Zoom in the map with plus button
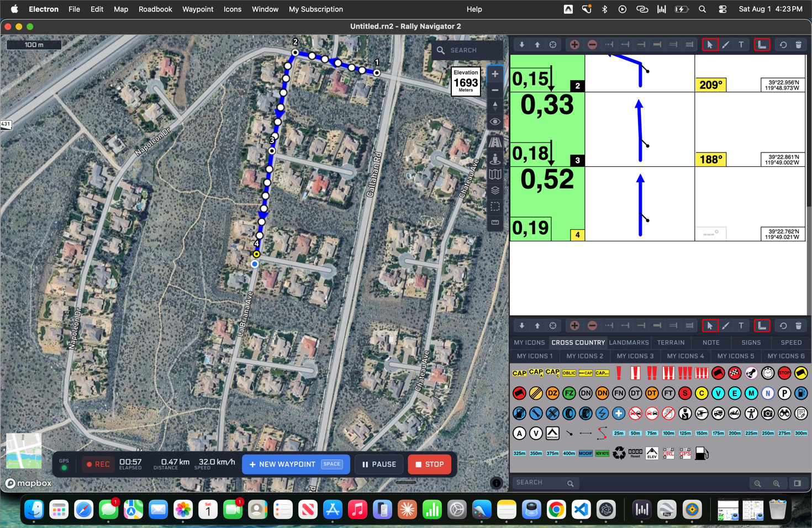812x528 pixels. tap(495, 74)
